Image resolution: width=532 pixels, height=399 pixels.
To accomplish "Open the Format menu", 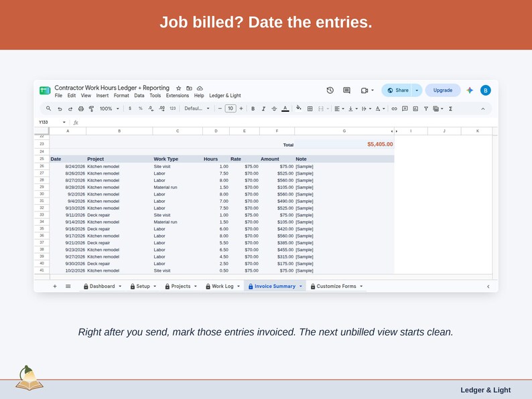I will click(x=121, y=96).
